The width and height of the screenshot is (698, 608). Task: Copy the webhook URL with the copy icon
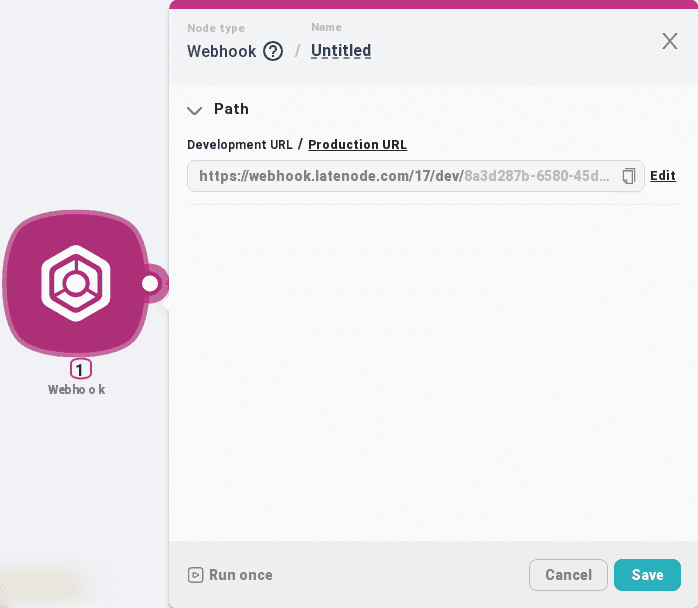point(628,176)
